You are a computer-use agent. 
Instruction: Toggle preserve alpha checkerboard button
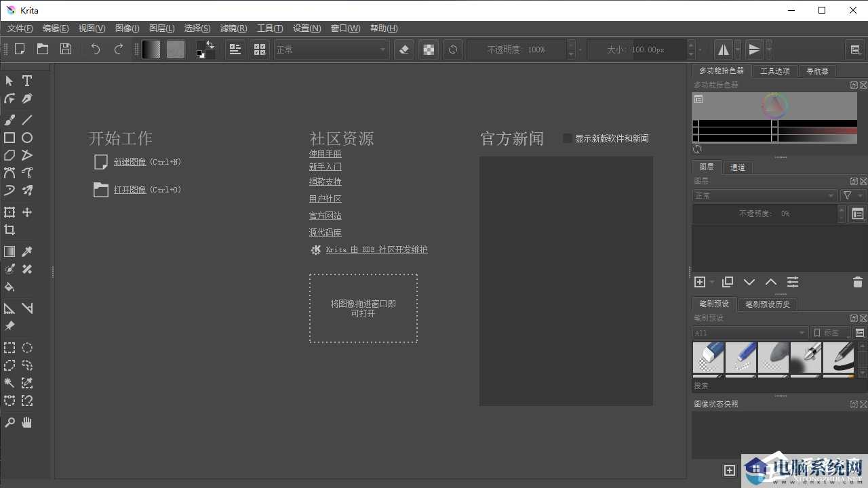[x=429, y=49]
